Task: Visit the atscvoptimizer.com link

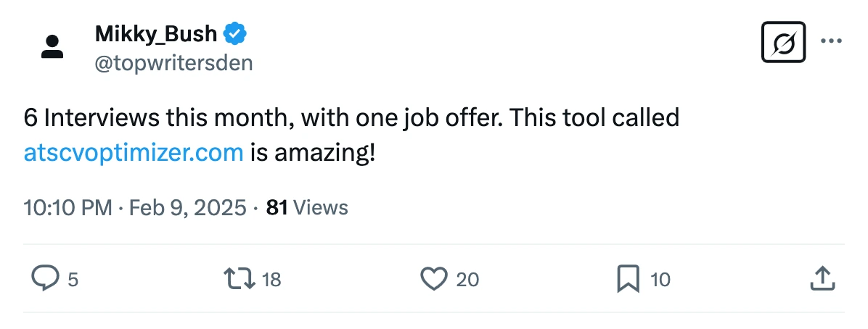Action: 134,152
